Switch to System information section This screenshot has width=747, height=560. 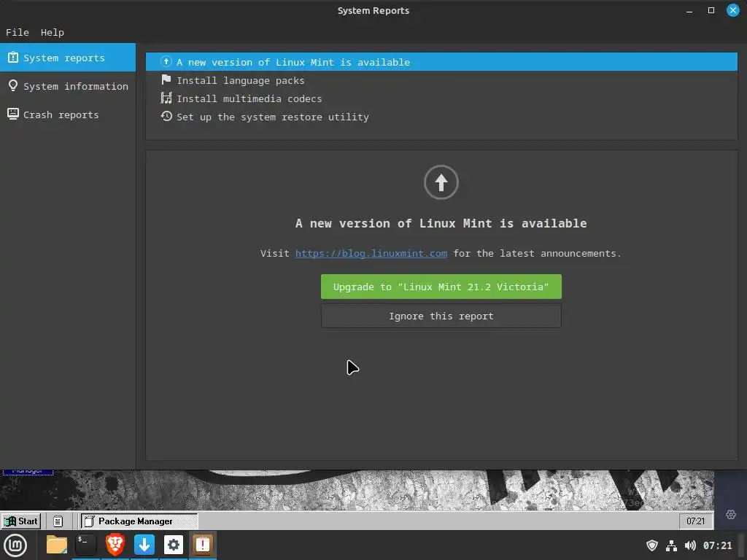[x=68, y=86]
